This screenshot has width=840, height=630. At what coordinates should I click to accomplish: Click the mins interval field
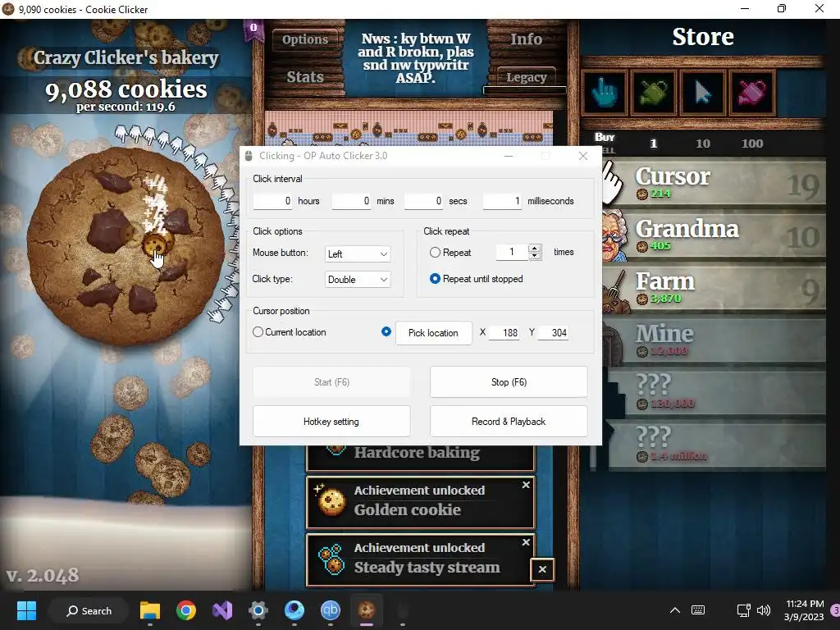pos(351,202)
